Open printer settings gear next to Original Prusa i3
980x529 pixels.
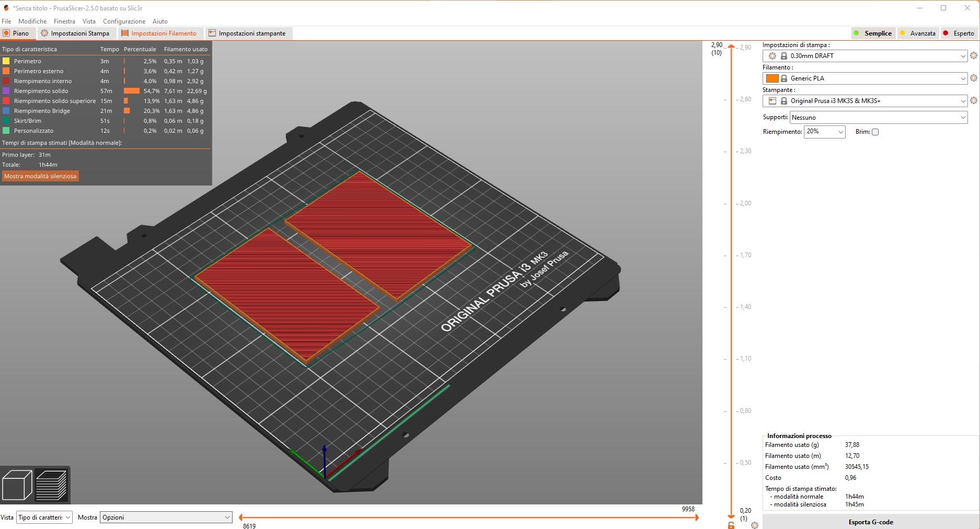[973, 100]
